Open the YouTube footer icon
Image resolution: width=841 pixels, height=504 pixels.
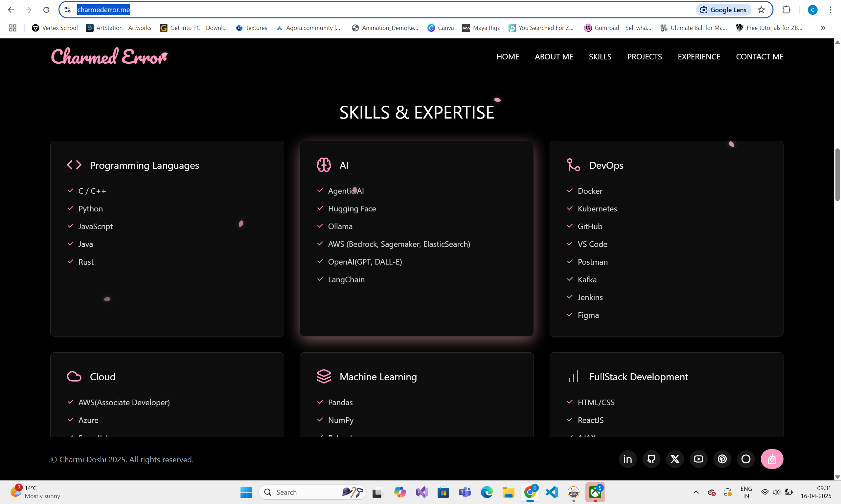tap(698, 459)
